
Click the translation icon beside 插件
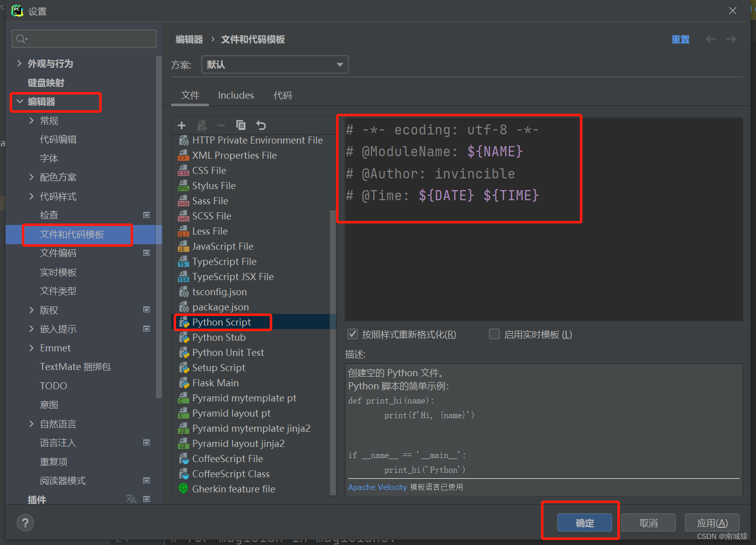tap(131, 499)
